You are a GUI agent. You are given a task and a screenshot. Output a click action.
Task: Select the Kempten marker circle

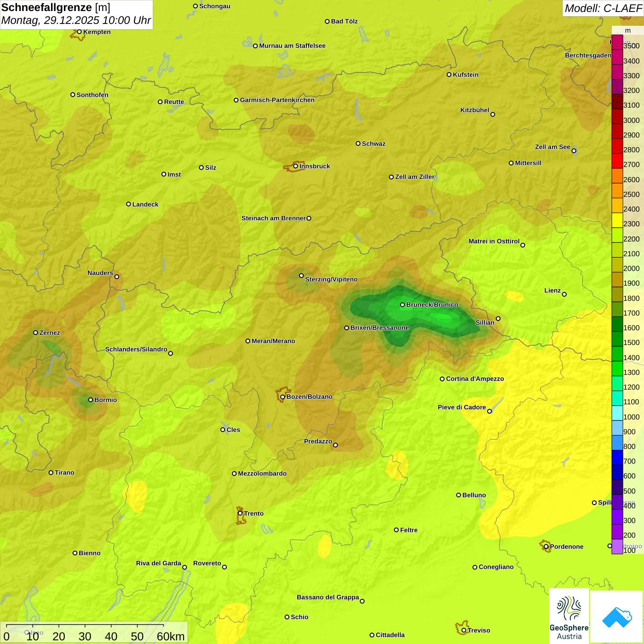(79, 32)
